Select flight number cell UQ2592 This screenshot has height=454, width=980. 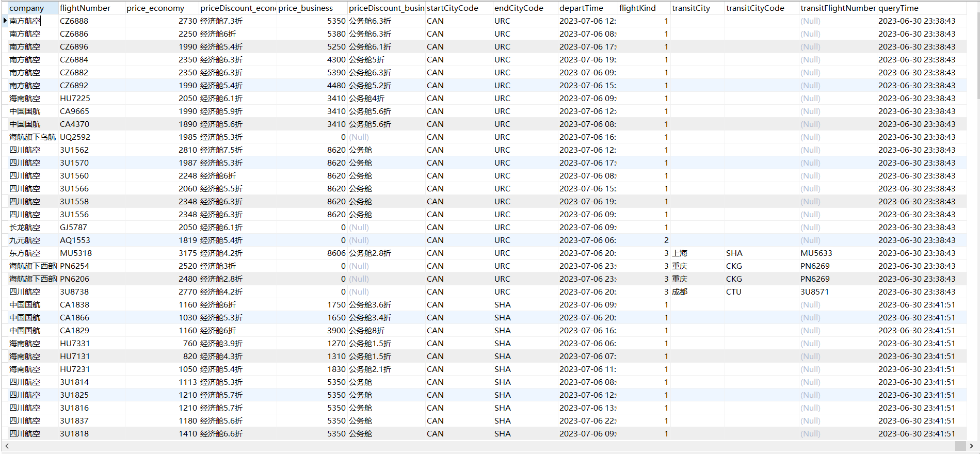coord(91,137)
